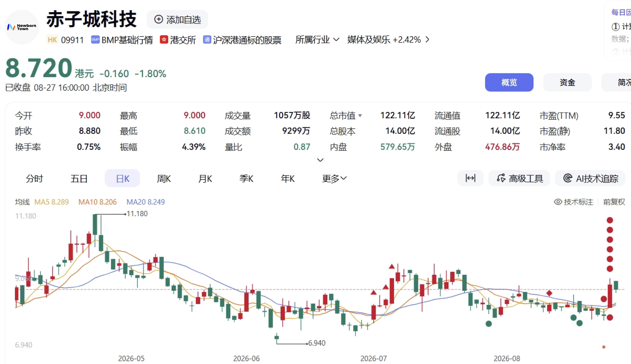Screen dimensions: 631x364
Task: Open the 资金 section button
Action: pyautogui.click(x=567, y=82)
